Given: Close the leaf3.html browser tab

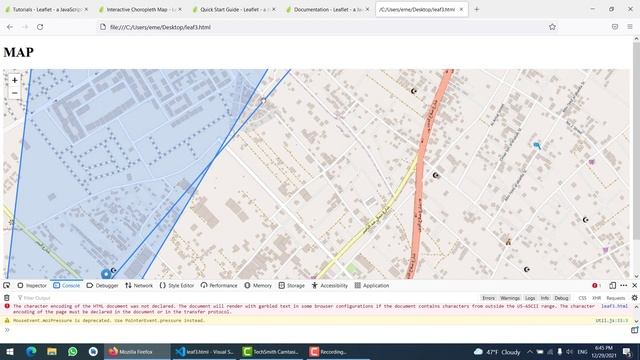Looking at the screenshot, I should [x=461, y=9].
